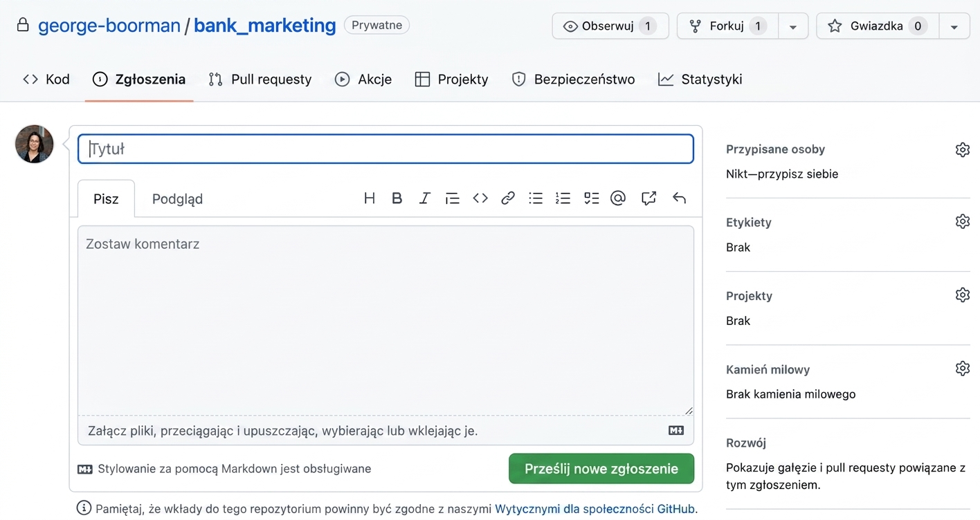Click Stylowanie za pomocą Markdown link
The width and height of the screenshot is (980, 520).
(225, 469)
